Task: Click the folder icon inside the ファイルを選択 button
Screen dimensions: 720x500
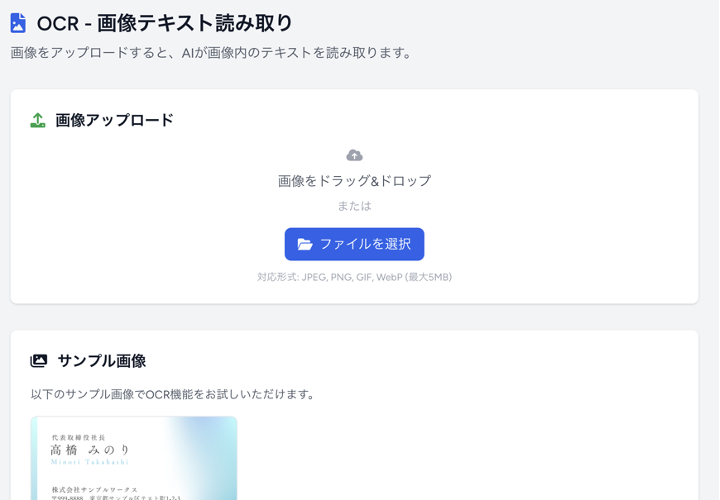Action: (x=305, y=244)
